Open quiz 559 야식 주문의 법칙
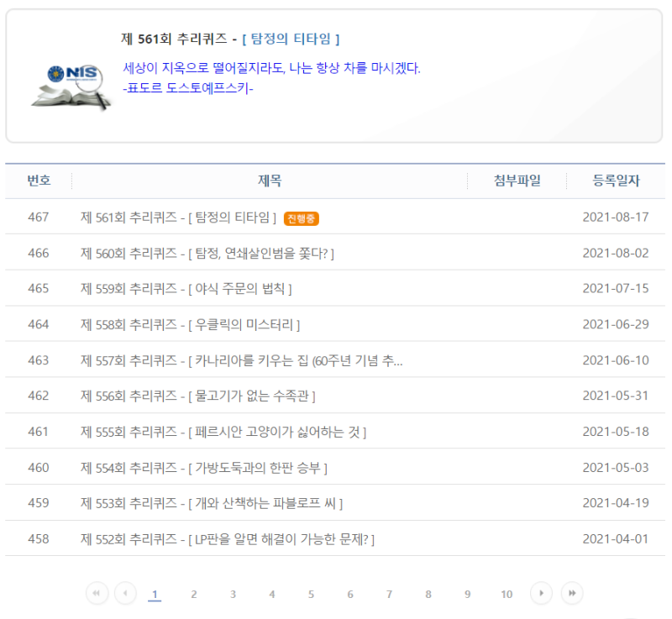The width and height of the screenshot is (672, 619). click(186, 289)
